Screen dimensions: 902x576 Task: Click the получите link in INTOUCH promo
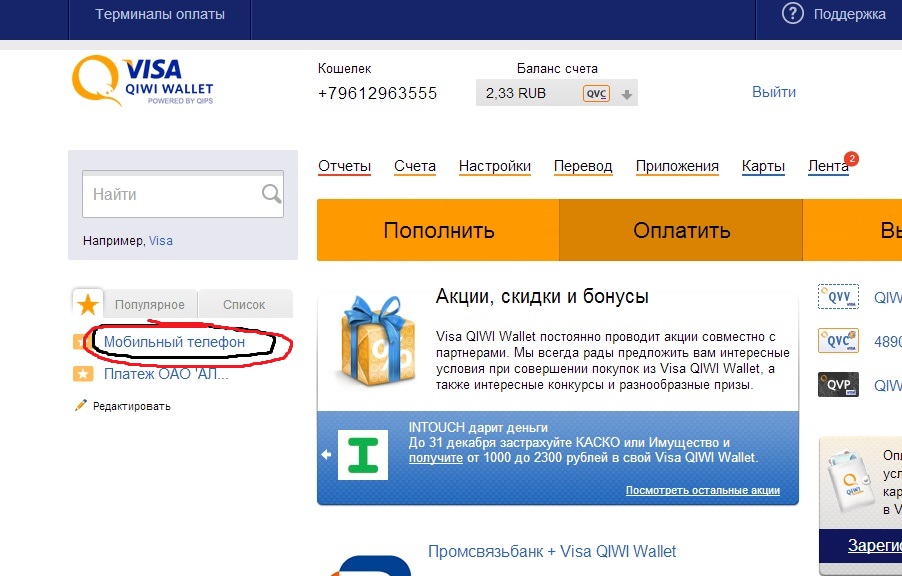(435, 458)
